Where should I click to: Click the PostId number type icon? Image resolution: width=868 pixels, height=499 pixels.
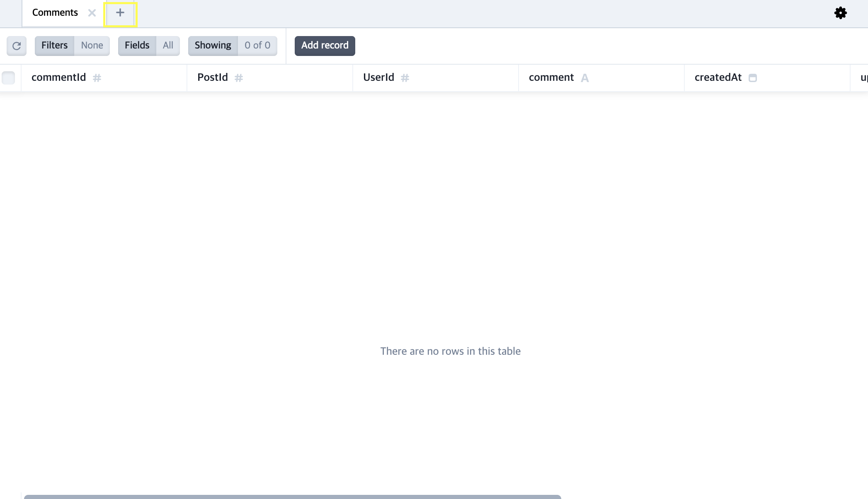point(239,78)
